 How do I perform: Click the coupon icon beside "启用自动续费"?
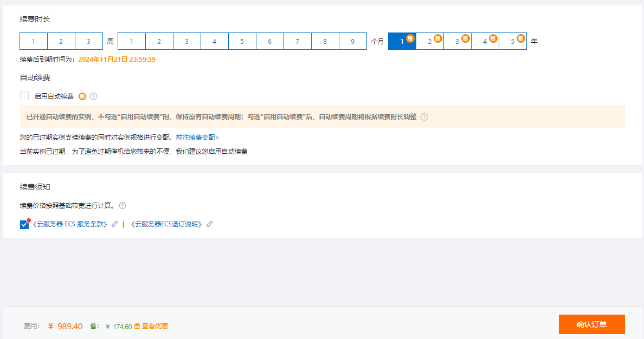coord(82,96)
